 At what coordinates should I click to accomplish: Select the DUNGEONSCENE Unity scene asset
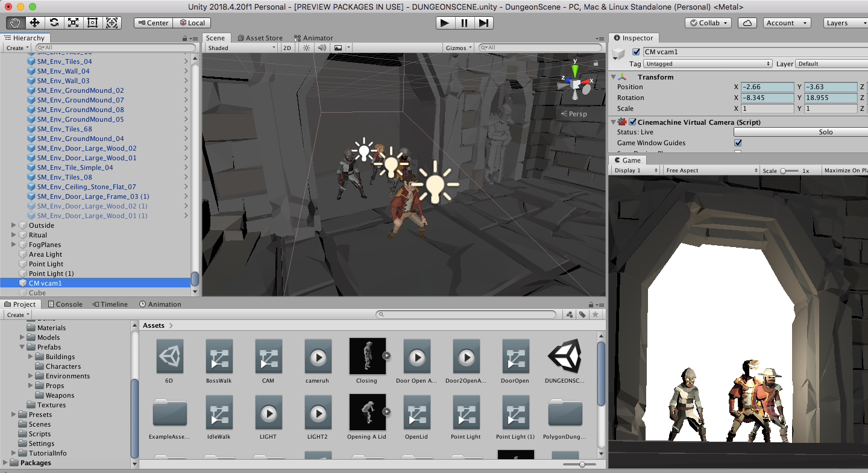pyautogui.click(x=565, y=361)
